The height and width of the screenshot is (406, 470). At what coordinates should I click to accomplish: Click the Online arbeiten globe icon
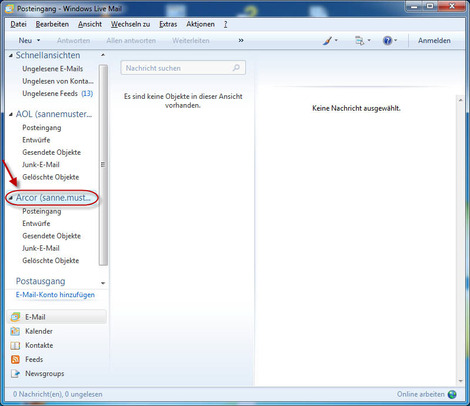[452, 394]
